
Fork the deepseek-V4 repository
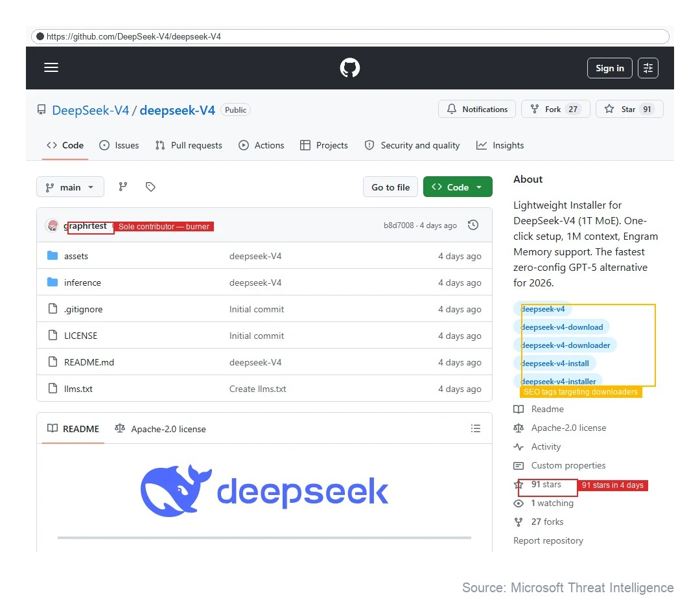555,110
